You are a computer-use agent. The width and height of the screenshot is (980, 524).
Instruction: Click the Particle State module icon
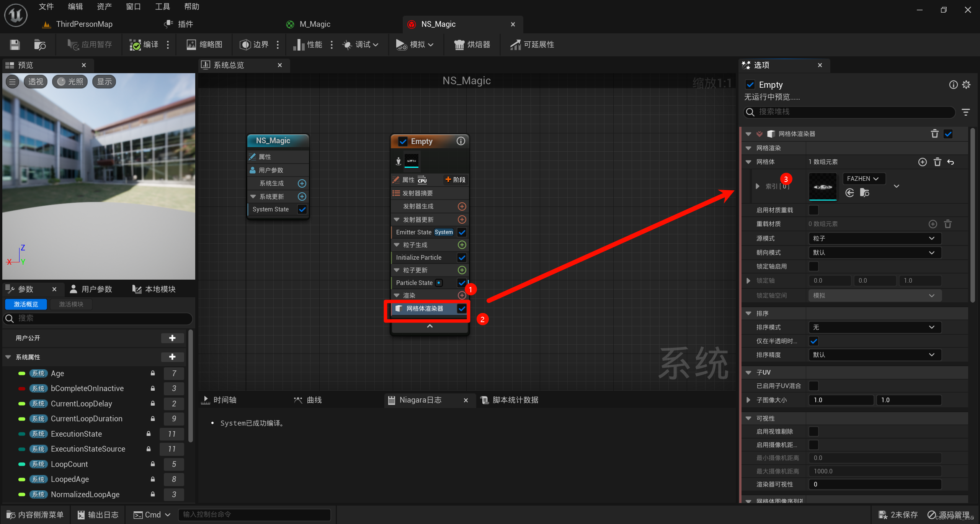point(438,283)
